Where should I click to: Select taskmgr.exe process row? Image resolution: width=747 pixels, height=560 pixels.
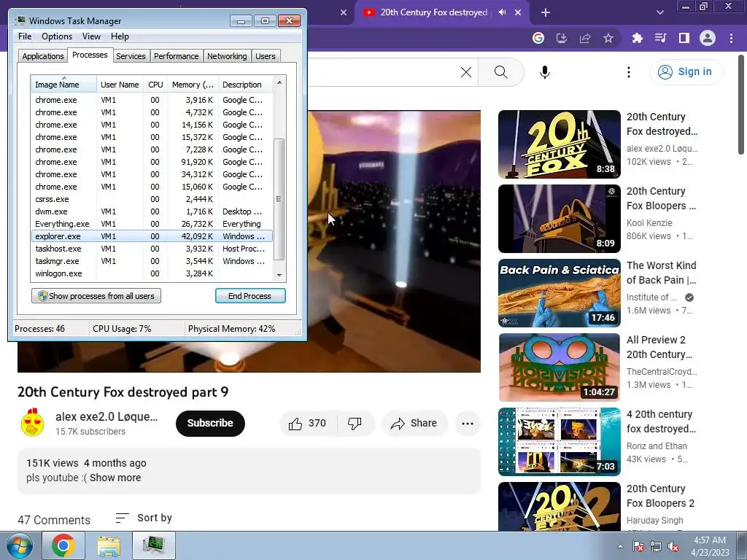(x=152, y=261)
